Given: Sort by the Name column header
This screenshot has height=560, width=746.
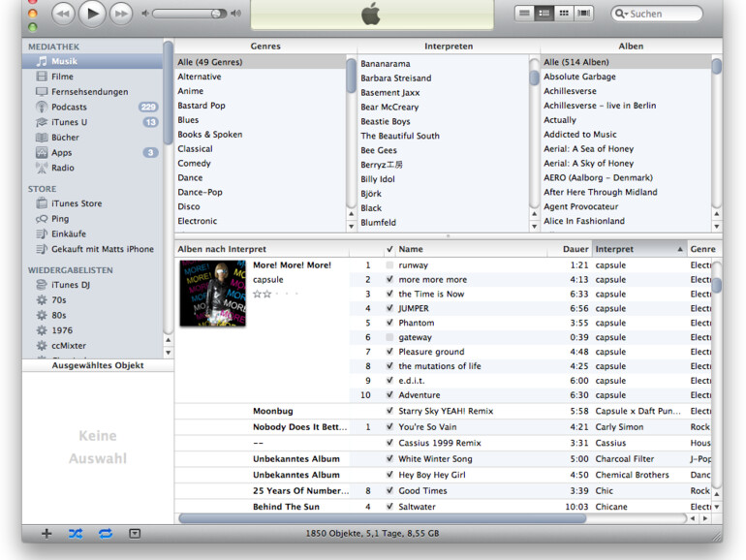Looking at the screenshot, I should tap(472, 249).
